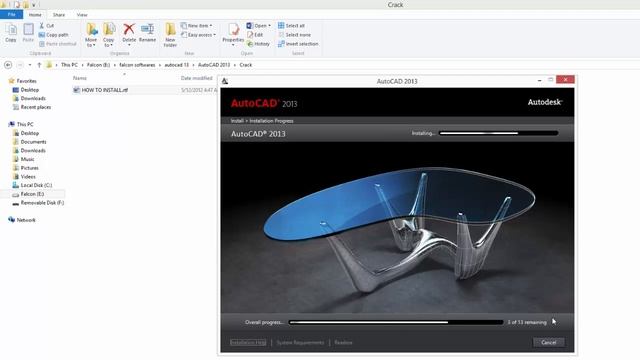Screen dimensions: 640x360
Task: Open Removable Disk (F:) in navigation pane
Action: point(38,202)
